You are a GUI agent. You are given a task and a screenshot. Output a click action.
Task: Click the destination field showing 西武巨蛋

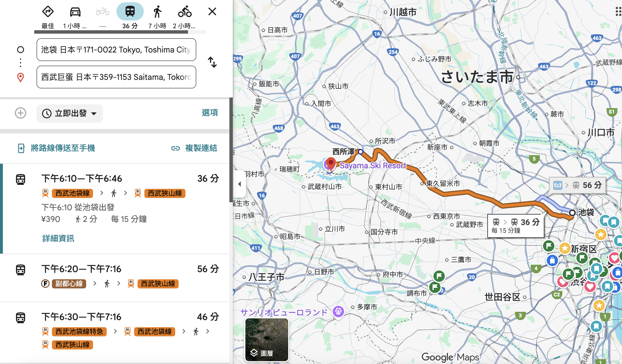coord(116,77)
